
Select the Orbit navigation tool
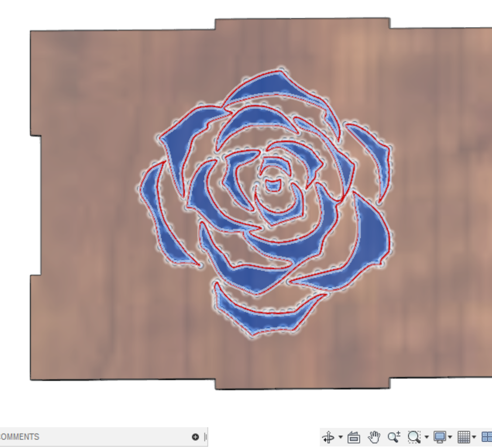(x=328, y=437)
